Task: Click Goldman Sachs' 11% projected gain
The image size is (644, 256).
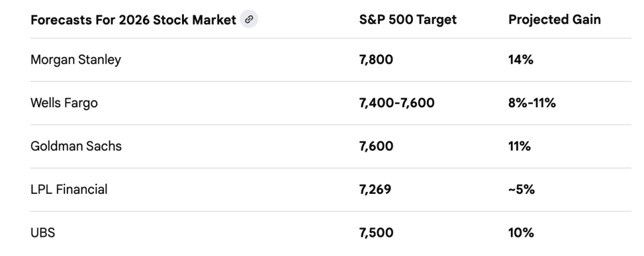Action: coord(519,146)
